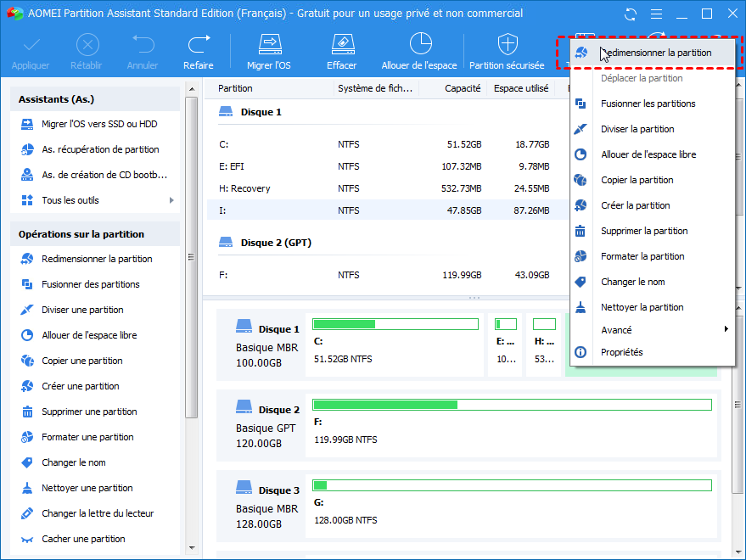Image resolution: width=746 pixels, height=560 pixels.
Task: Open Allouer de l'espace from the toolbar
Action: [x=419, y=52]
